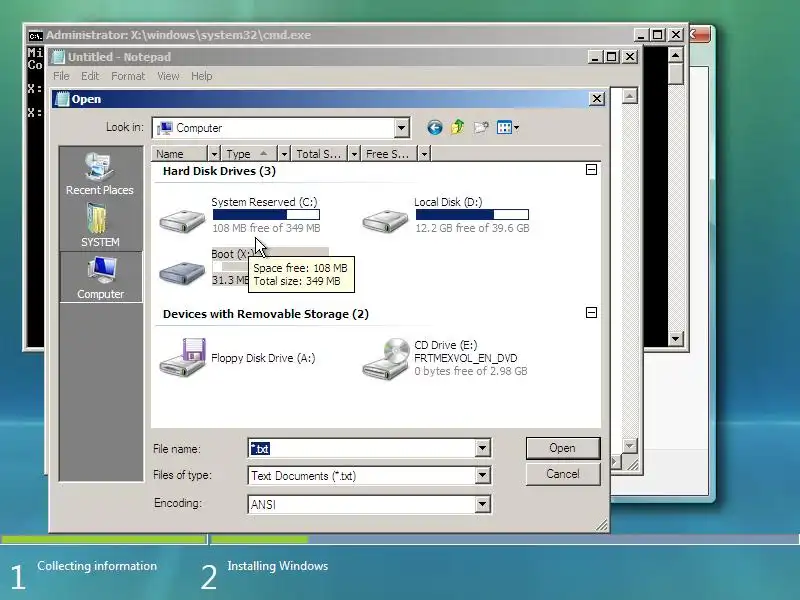Click the Notepad vertical scroll up arrow
Image resolution: width=800 pixels, height=600 pixels.
point(630,96)
